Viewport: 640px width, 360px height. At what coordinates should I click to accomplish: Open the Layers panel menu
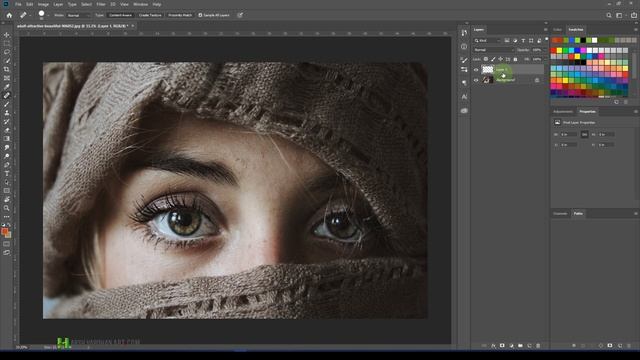546,29
